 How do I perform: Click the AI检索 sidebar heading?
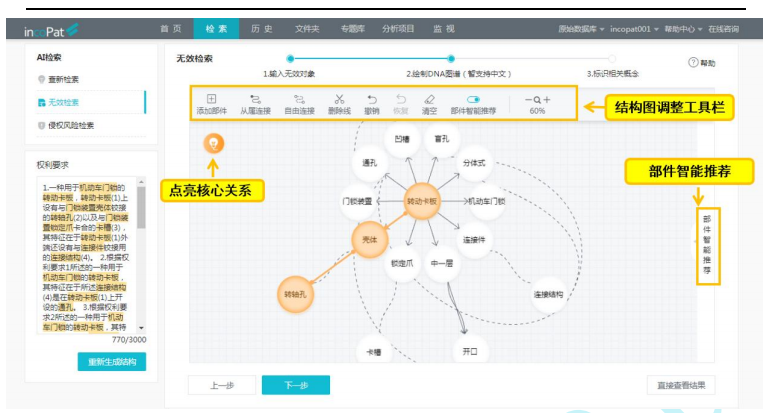point(49,57)
